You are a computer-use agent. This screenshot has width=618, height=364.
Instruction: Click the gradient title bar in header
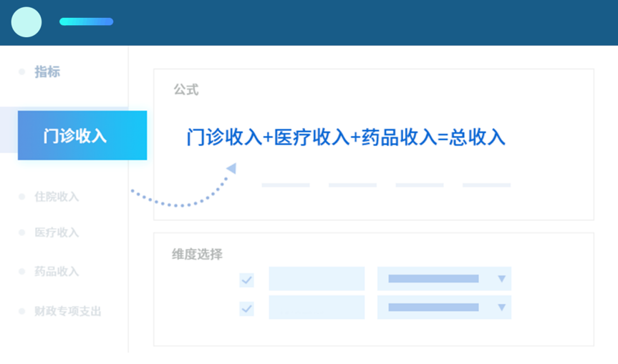[87, 21]
